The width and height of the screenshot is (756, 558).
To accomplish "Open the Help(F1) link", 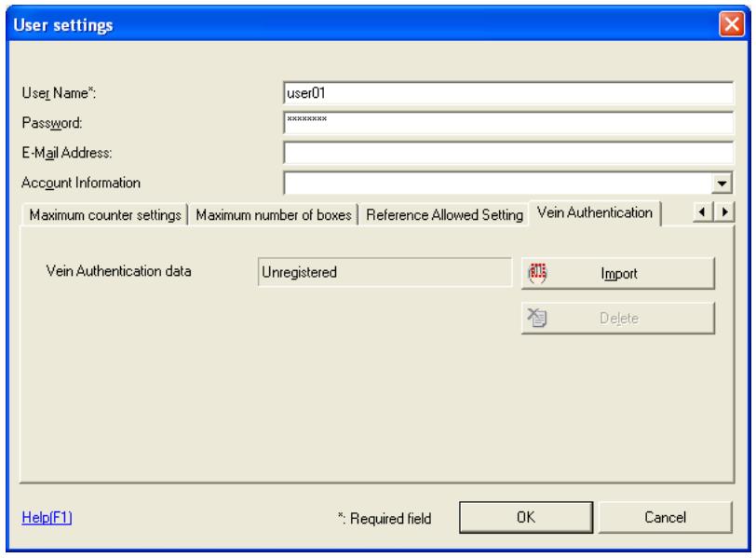I will coord(47,518).
